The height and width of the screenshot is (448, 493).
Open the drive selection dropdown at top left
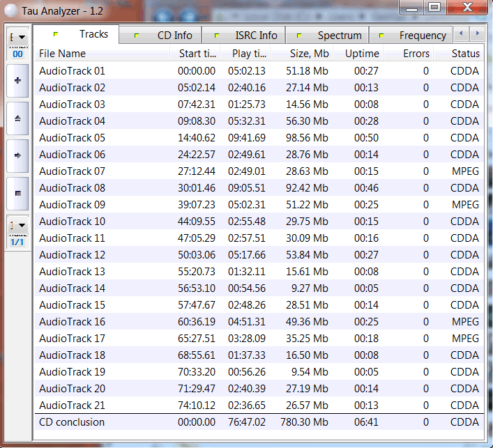pyautogui.click(x=17, y=37)
